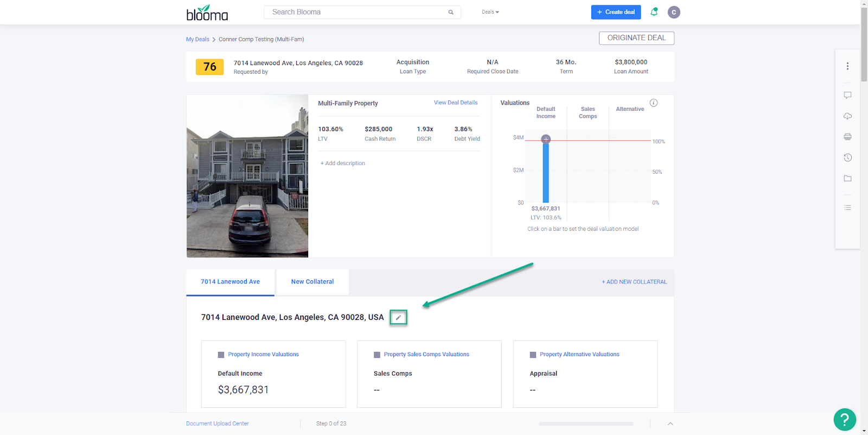Open the checklist icon in sidebar

[847, 208]
